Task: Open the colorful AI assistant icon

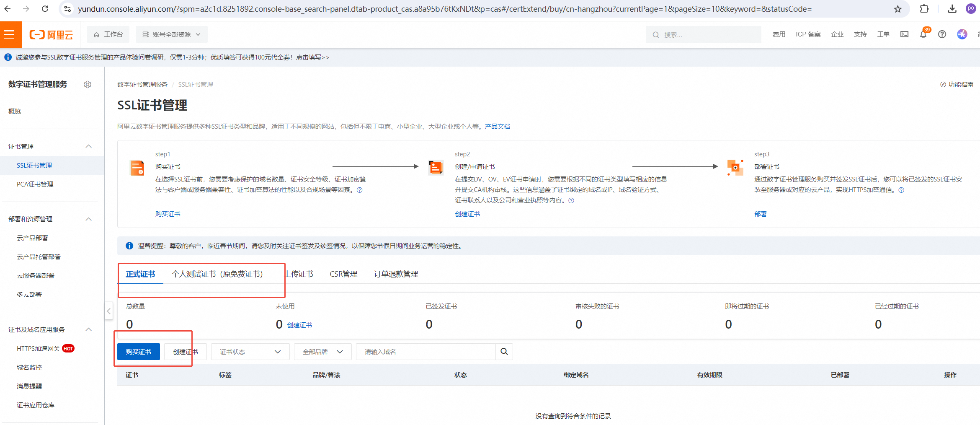Action: (x=962, y=34)
